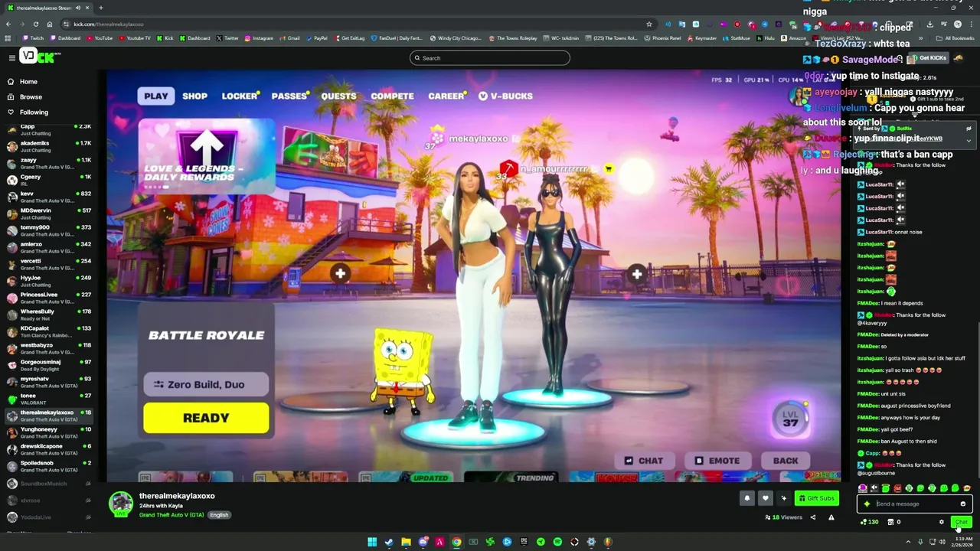Open Gorgeousminaj channel in sidebar
The width and height of the screenshot is (980, 551).
pyautogui.click(x=47, y=365)
